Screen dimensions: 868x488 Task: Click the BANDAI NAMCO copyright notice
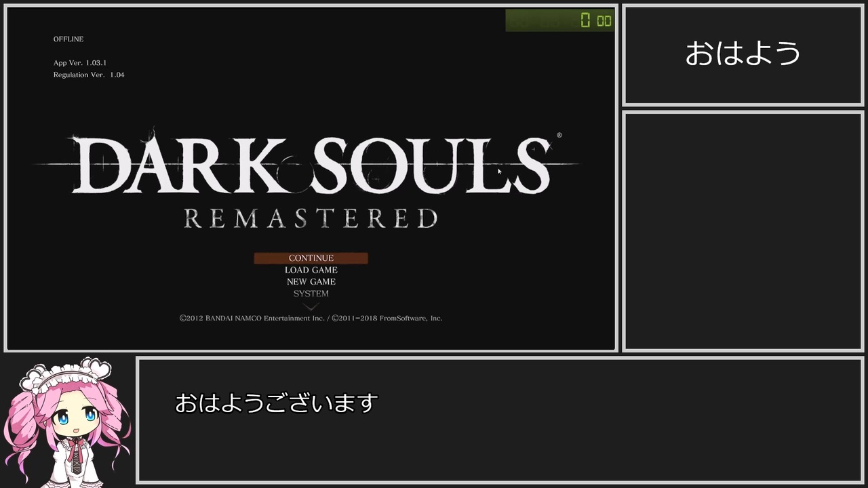[x=252, y=318]
